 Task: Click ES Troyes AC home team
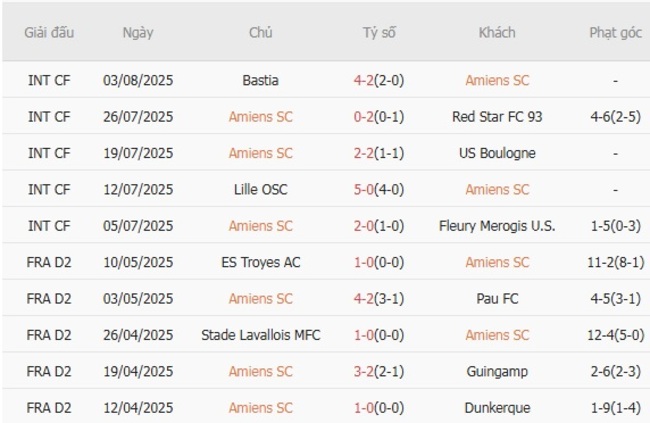(x=260, y=262)
